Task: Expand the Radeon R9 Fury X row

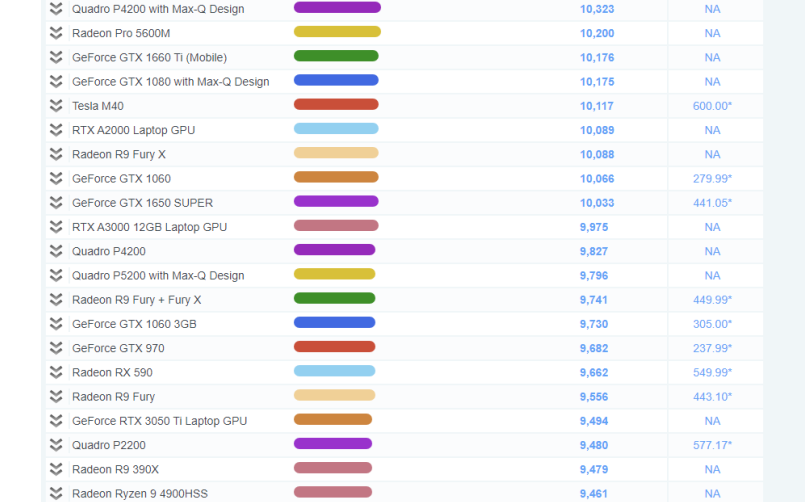Action: [56, 154]
